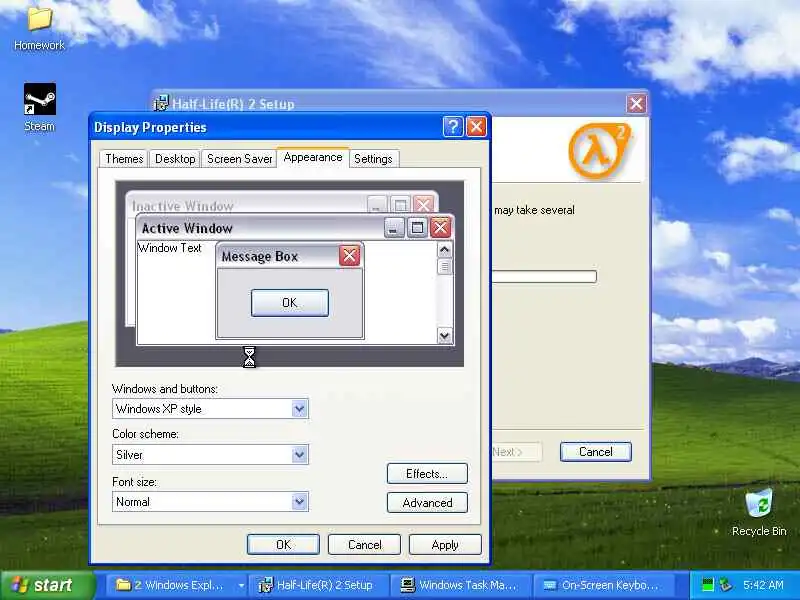800x600 pixels.
Task: Click the Message Box title in preview
Action: (260, 256)
